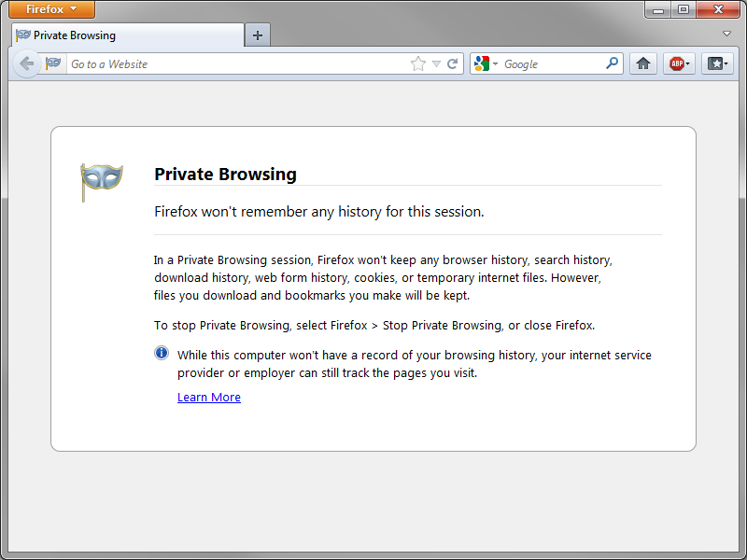Open the Bookmarks menu button

[x=717, y=63]
